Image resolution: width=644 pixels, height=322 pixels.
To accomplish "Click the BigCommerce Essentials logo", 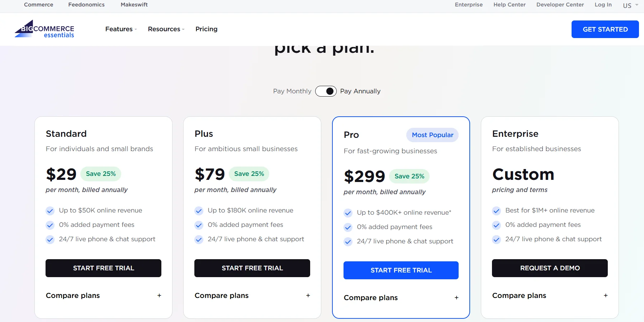I will pyautogui.click(x=44, y=29).
